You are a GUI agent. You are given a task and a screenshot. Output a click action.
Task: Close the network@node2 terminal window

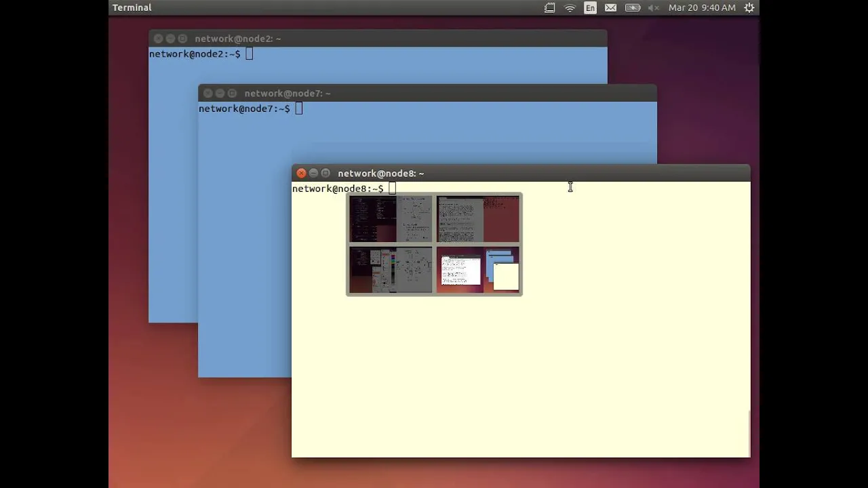point(159,39)
